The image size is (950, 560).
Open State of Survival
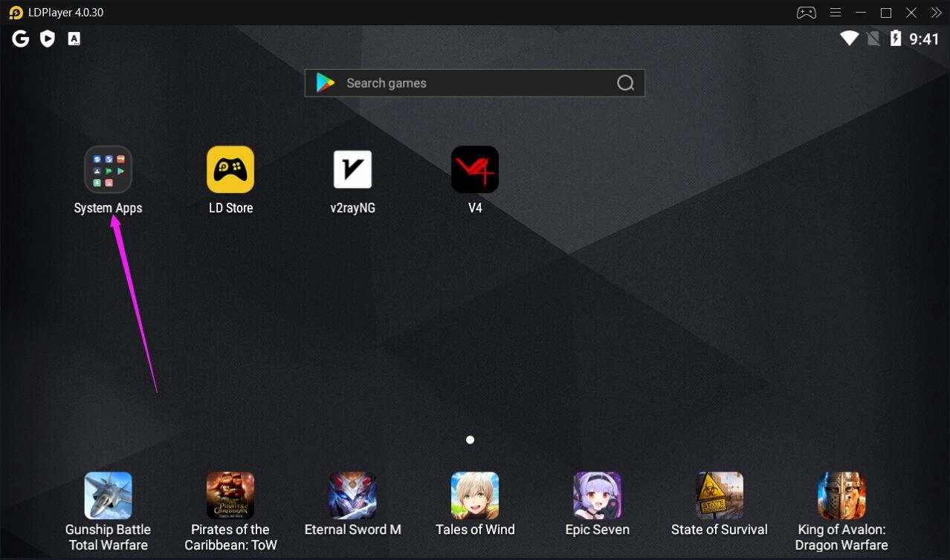tap(719, 495)
